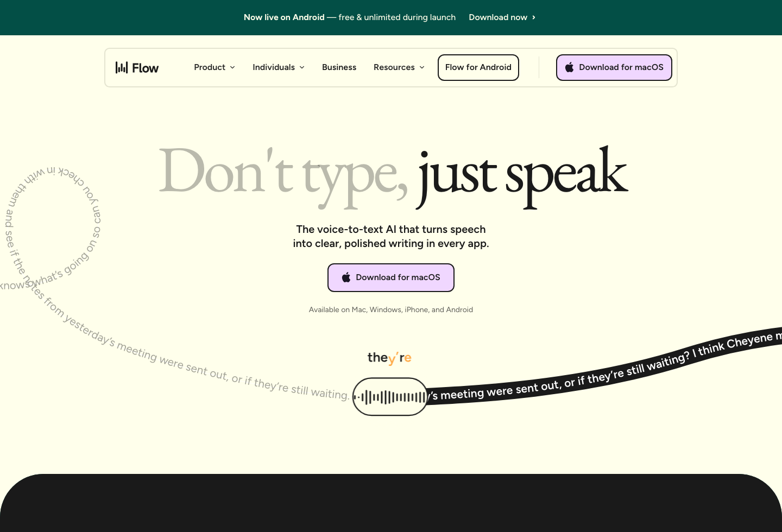The width and height of the screenshot is (782, 532).
Task: Click the hero Download for macOS button
Action: coord(390,277)
